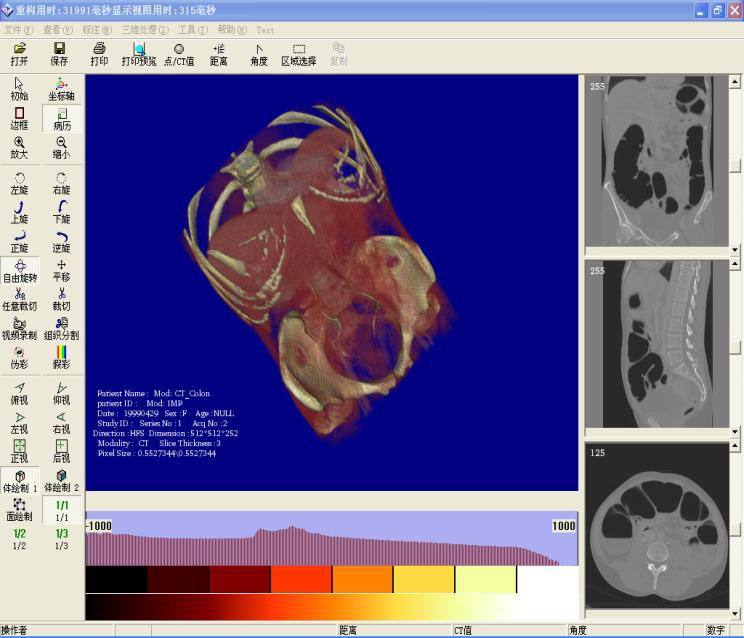The height and width of the screenshot is (638, 744).
Task: Choose 1/3 sampling resolution
Action: [x=61, y=540]
